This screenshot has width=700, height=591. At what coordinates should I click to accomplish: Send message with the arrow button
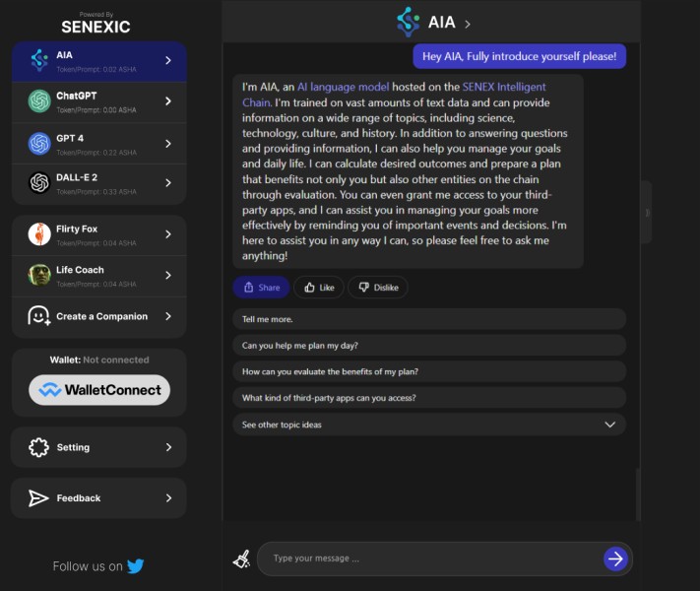[615, 558]
